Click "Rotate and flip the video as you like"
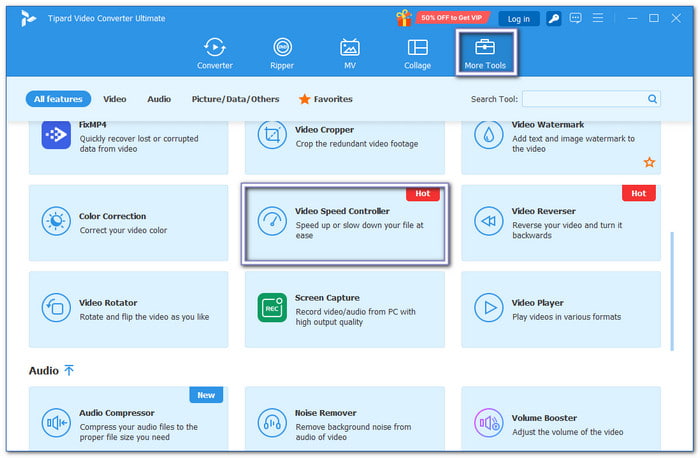Image resolution: width=700 pixels, height=458 pixels. (x=144, y=317)
